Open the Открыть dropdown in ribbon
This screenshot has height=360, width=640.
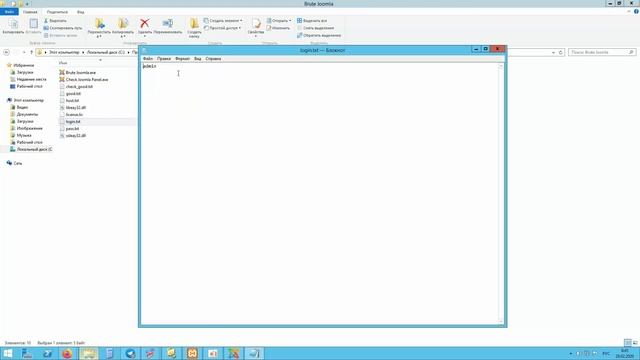tap(279, 20)
